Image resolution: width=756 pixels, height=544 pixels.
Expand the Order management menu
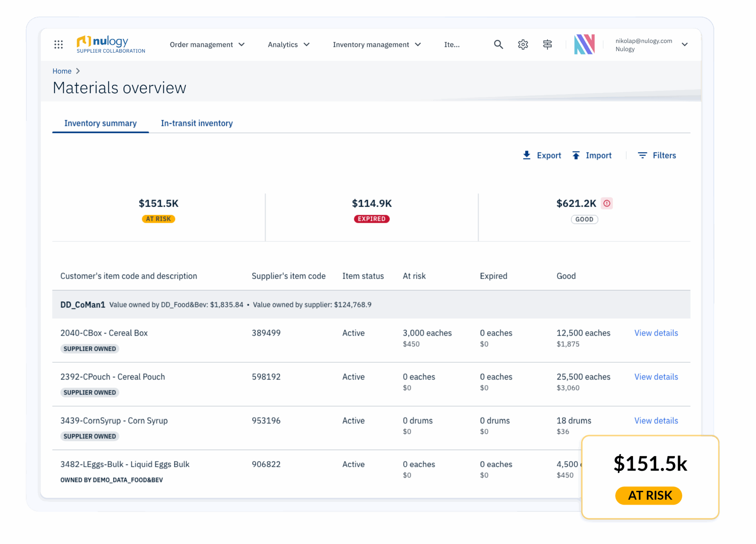tap(207, 45)
